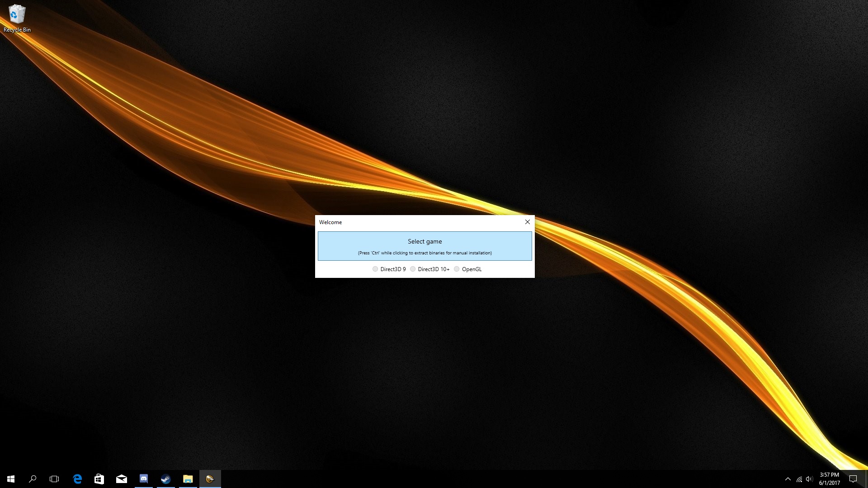868x488 pixels.
Task: Click the active ReShade setup taskbar icon
Action: (210, 479)
